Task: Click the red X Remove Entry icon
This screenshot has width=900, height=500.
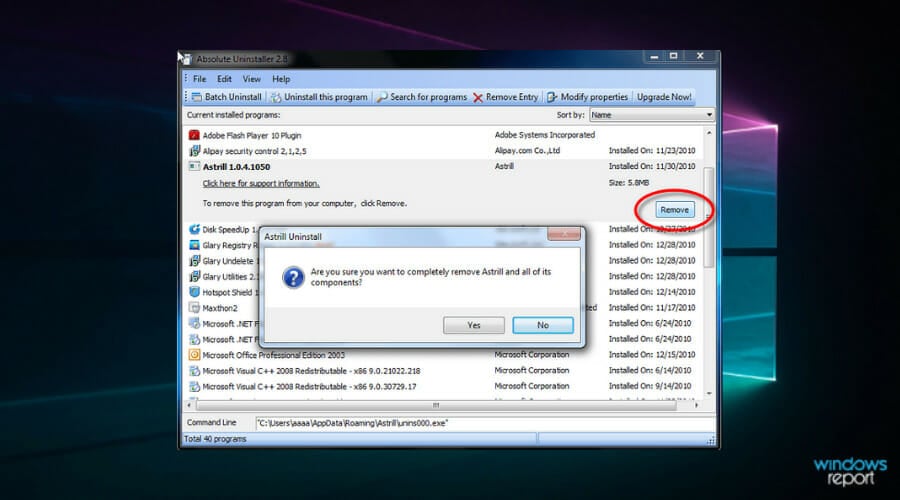Action: [478, 98]
